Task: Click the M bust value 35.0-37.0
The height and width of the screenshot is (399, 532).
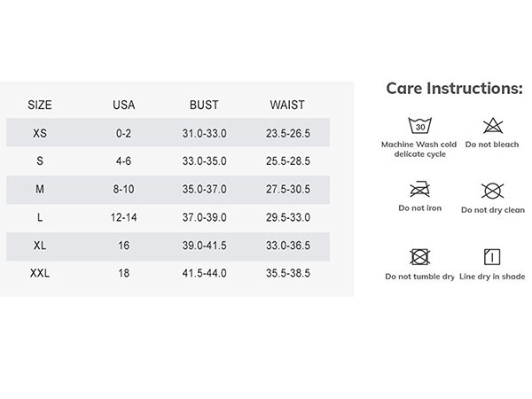Action: [x=204, y=189]
